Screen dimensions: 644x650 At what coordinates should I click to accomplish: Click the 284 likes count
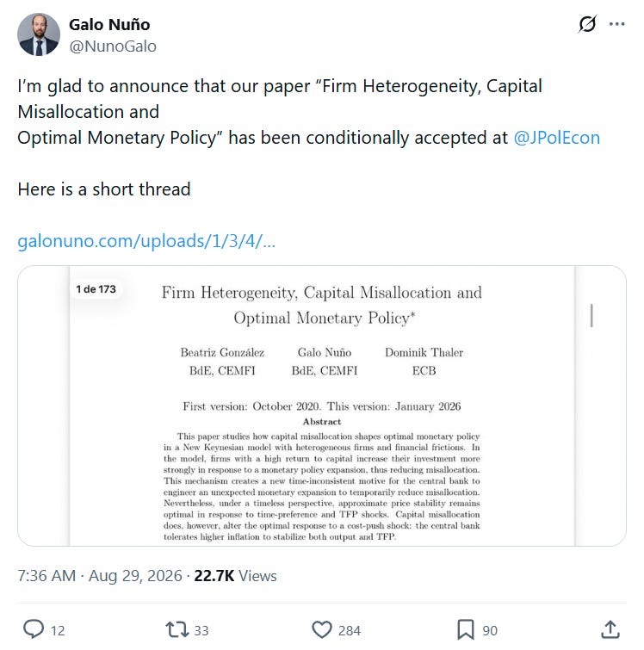point(350,630)
